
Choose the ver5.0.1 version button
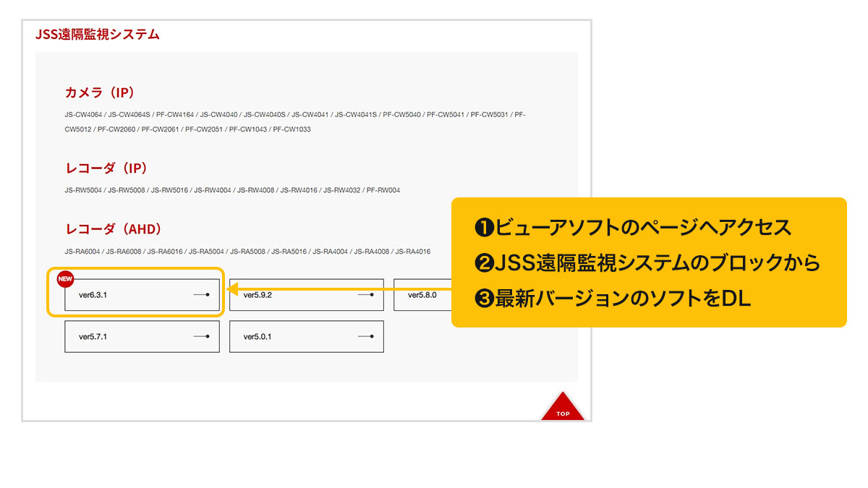click(x=307, y=337)
